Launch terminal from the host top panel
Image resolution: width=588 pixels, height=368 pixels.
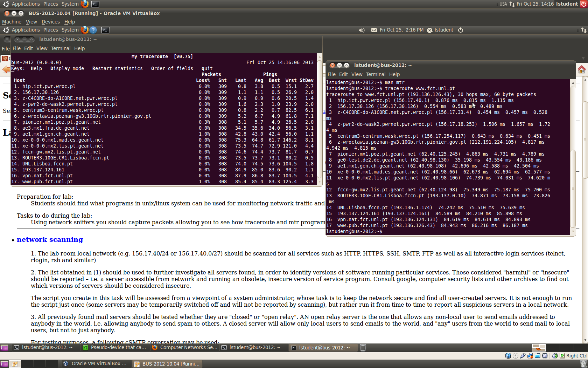95,4
